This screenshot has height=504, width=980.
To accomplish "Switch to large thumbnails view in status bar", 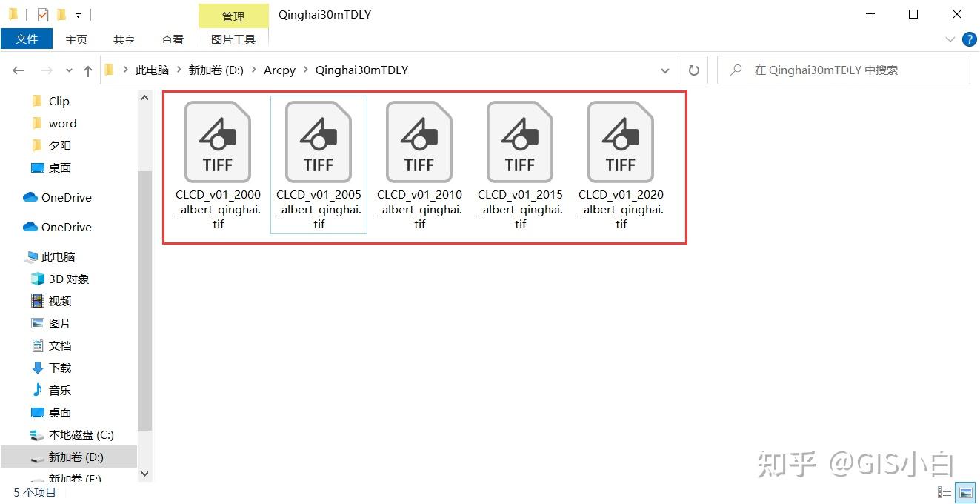I will pyautogui.click(x=965, y=491).
